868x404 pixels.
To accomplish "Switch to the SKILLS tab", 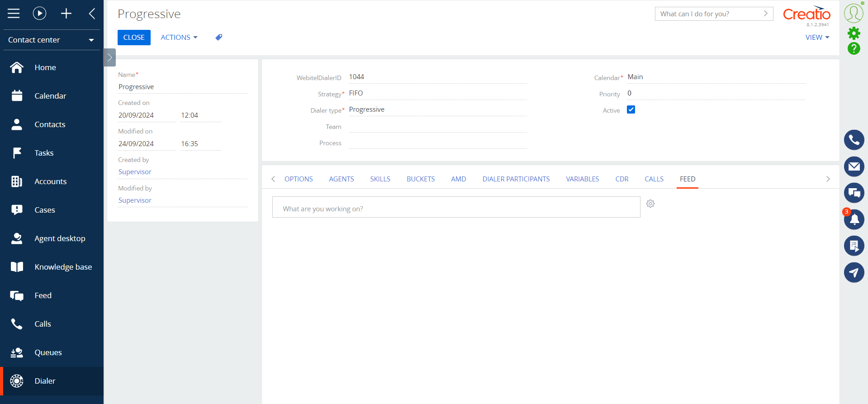I will [x=380, y=179].
